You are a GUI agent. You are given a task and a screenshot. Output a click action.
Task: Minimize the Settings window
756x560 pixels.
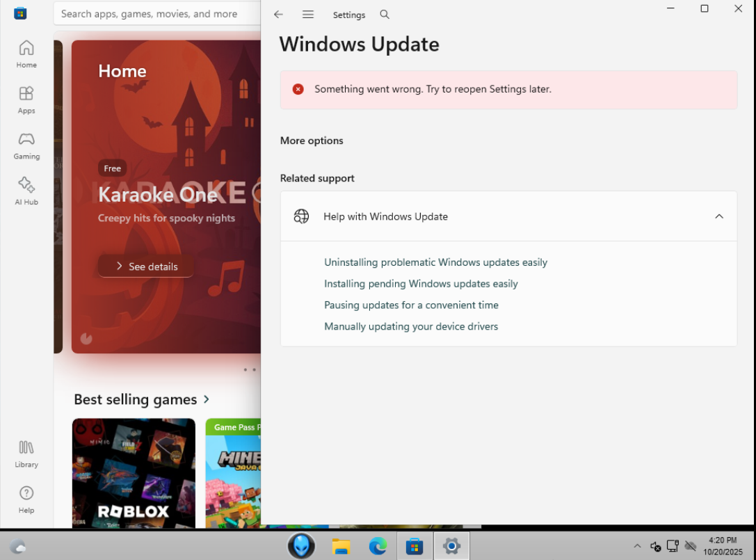(x=670, y=8)
